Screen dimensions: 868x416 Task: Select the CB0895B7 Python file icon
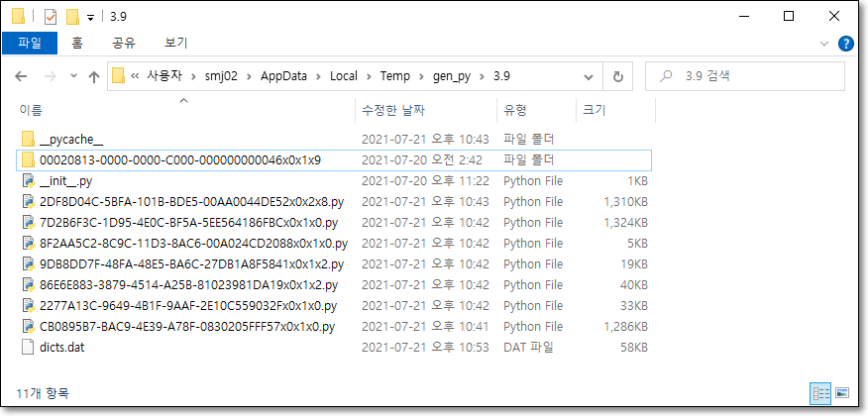click(28, 327)
